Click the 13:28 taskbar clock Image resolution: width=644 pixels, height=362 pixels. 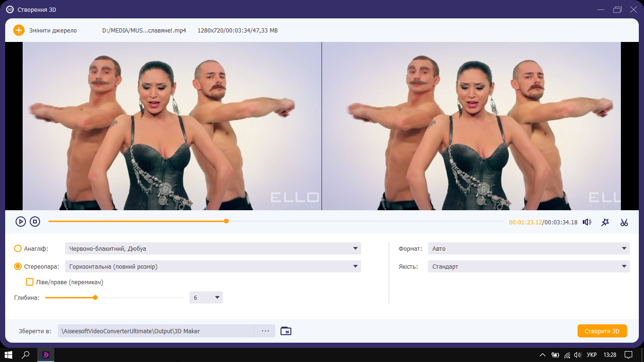click(x=610, y=355)
